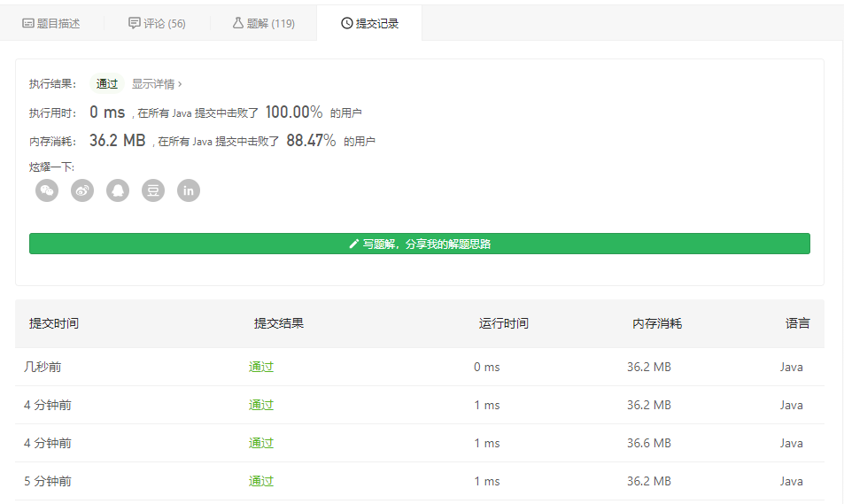
Task: Share result via the WeChat icon
Action: [x=47, y=190]
